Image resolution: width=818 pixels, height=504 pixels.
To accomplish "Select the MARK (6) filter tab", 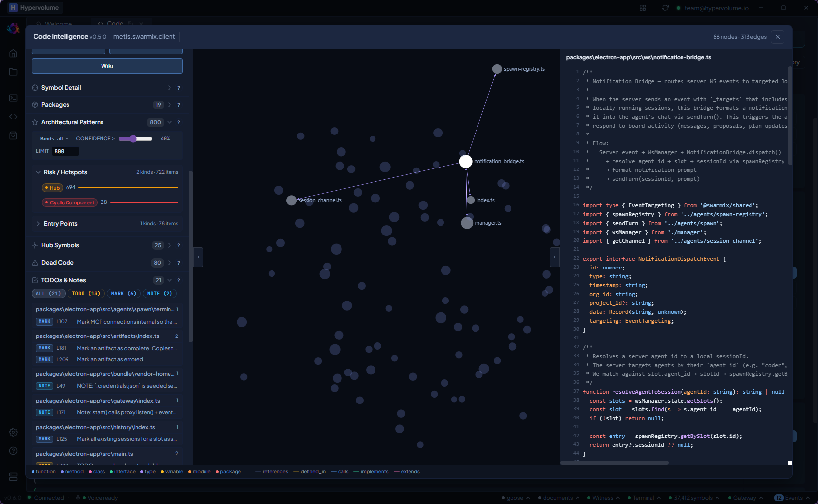I will (x=123, y=294).
